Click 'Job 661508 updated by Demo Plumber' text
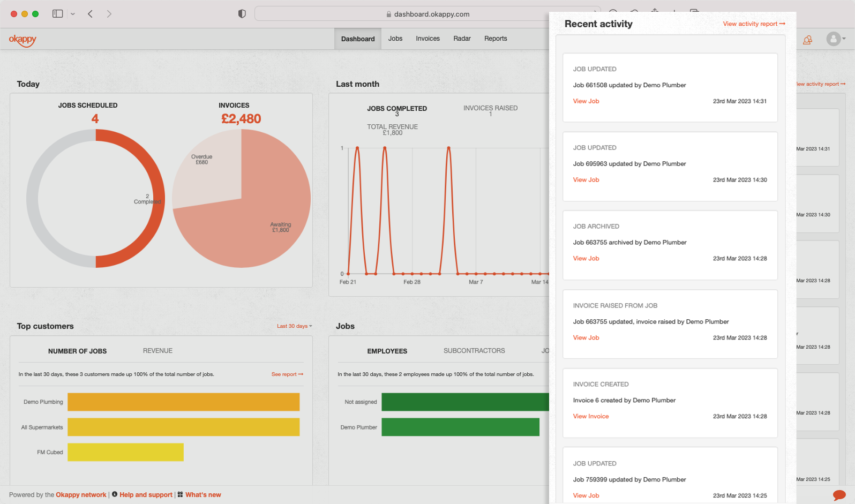 (x=629, y=85)
